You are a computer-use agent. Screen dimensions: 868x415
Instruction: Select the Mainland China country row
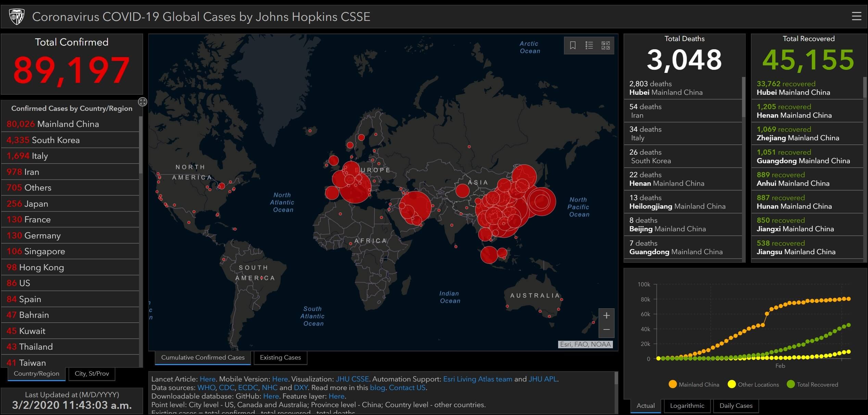coord(70,124)
